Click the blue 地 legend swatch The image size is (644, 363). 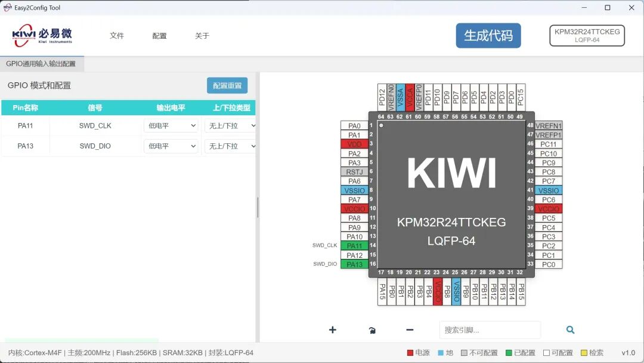coord(441,353)
